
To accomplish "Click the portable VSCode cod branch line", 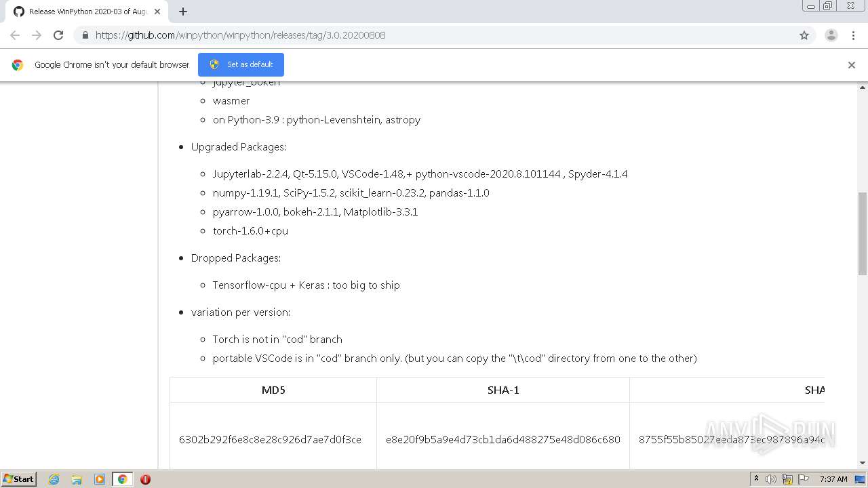I will pos(455,358).
